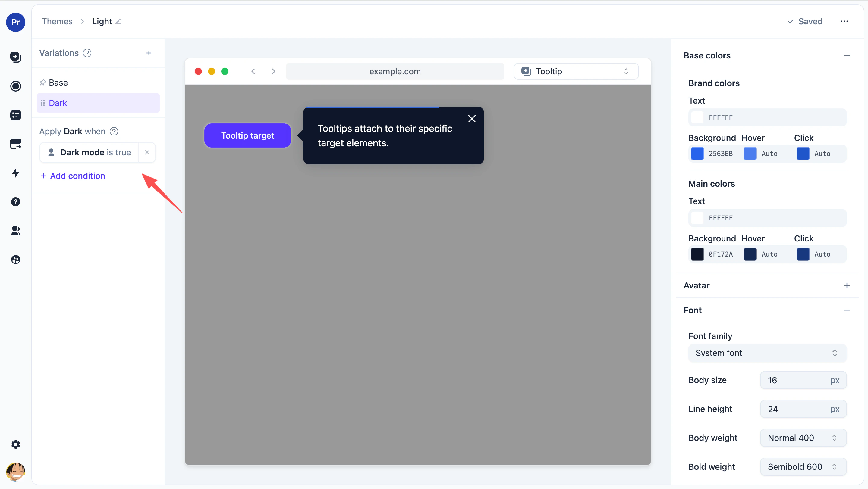Image resolution: width=868 pixels, height=489 pixels.
Task: Click the Brand colors Click swatch
Action: [803, 154]
